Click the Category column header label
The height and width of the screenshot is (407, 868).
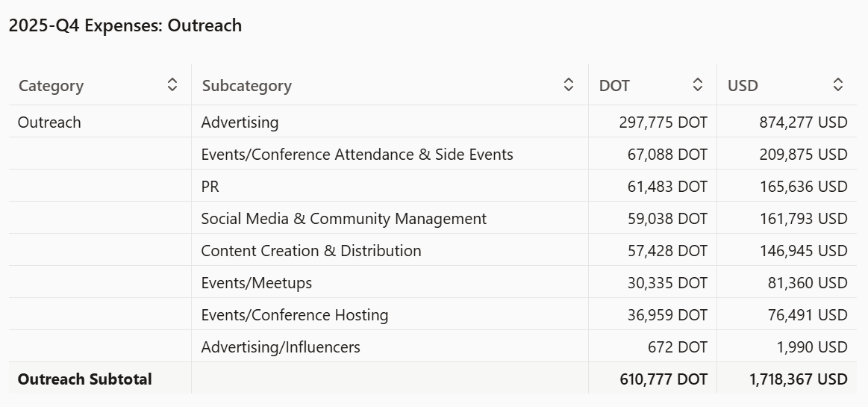click(x=51, y=86)
